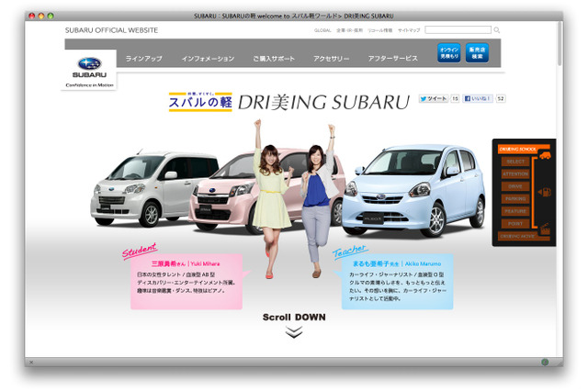Jump to POINT section in side panel
Viewport: 588px width, 391px height.
click(x=515, y=224)
